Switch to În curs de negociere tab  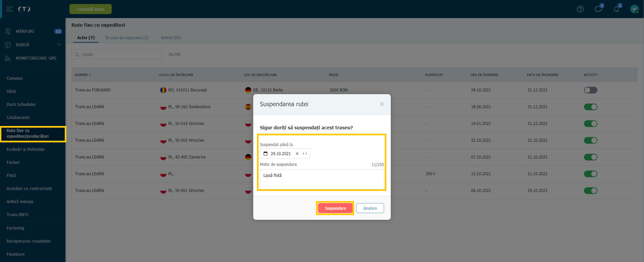coord(127,38)
